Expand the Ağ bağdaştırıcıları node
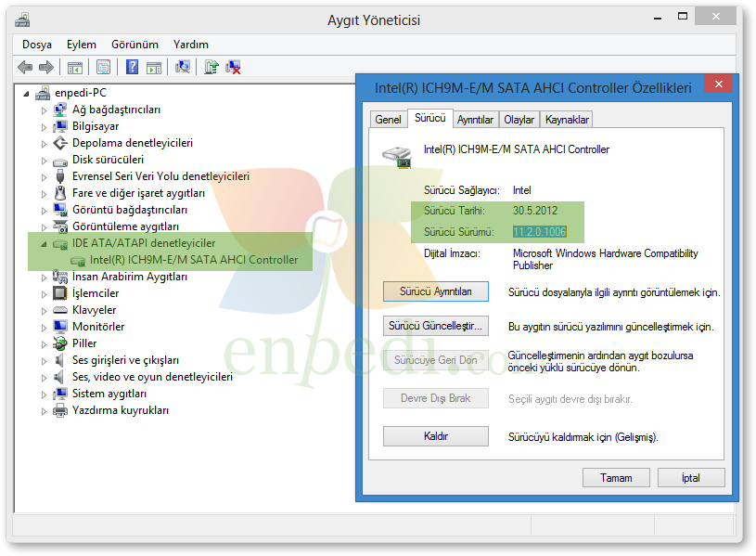The width and height of the screenshot is (756, 556). [44, 111]
